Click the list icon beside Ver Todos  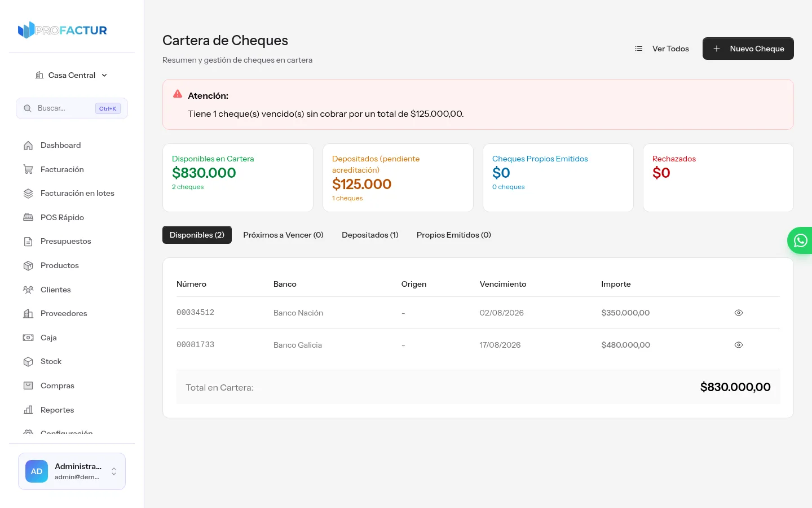pyautogui.click(x=639, y=49)
